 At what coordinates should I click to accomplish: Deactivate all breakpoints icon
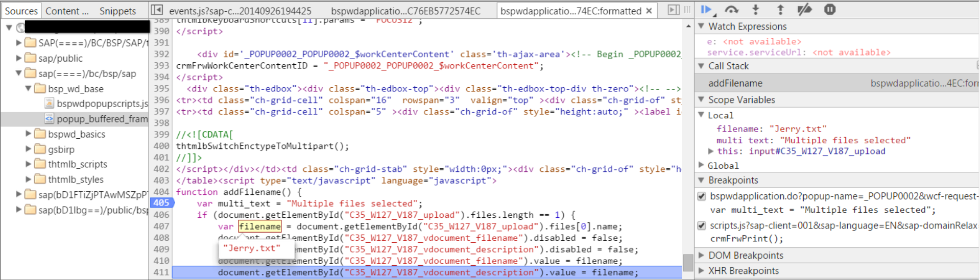coord(804,10)
